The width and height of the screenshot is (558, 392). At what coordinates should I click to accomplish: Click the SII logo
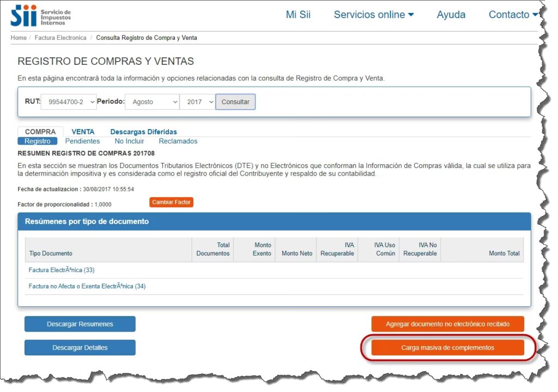[40, 16]
